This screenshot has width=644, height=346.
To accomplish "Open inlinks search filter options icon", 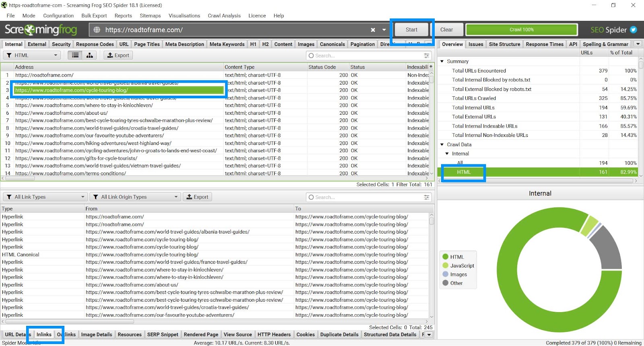I will click(x=426, y=197).
